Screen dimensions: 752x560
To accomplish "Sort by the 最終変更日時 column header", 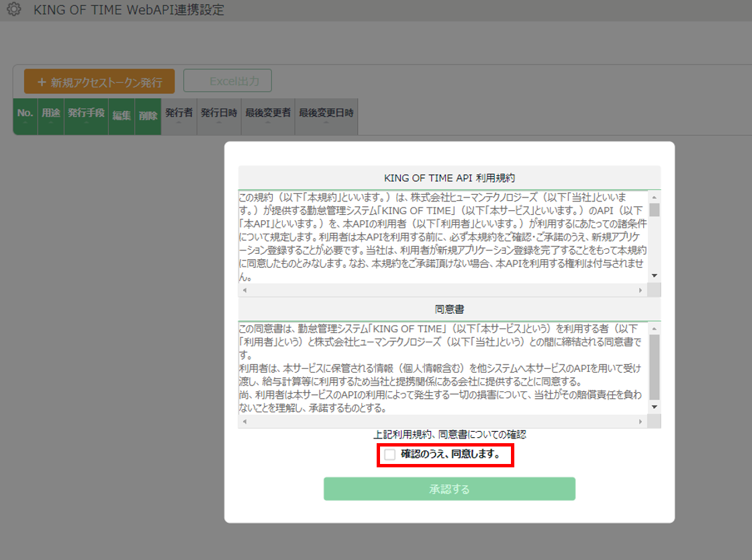I will (326, 117).
